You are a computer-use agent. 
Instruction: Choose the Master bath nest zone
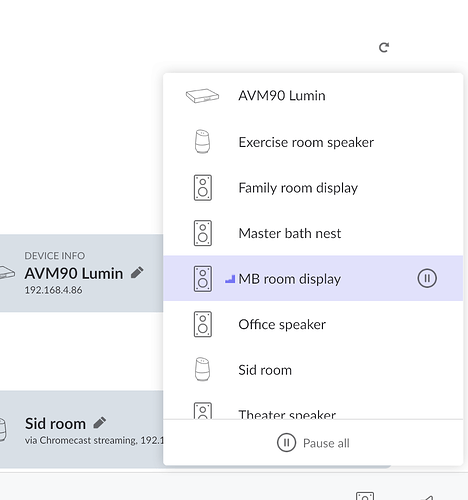coord(313,233)
